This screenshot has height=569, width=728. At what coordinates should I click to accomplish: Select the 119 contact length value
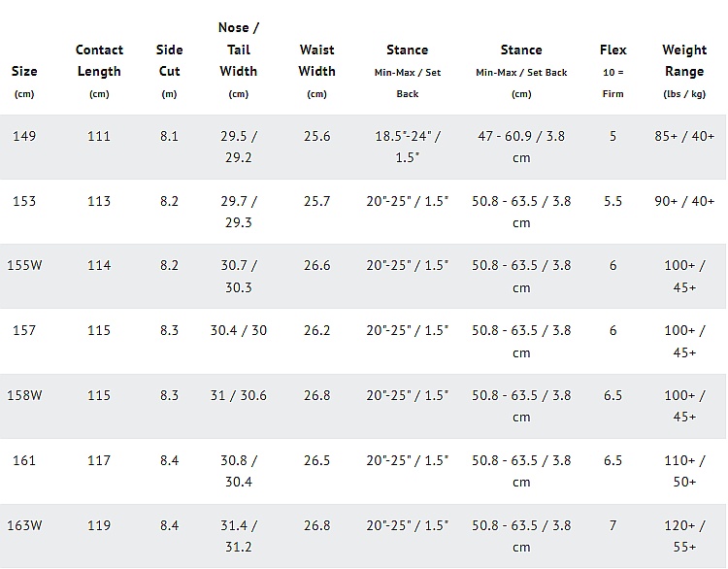(99, 525)
